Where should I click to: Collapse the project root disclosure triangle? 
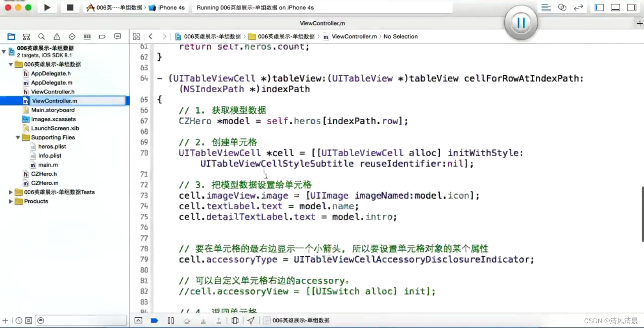[4, 51]
